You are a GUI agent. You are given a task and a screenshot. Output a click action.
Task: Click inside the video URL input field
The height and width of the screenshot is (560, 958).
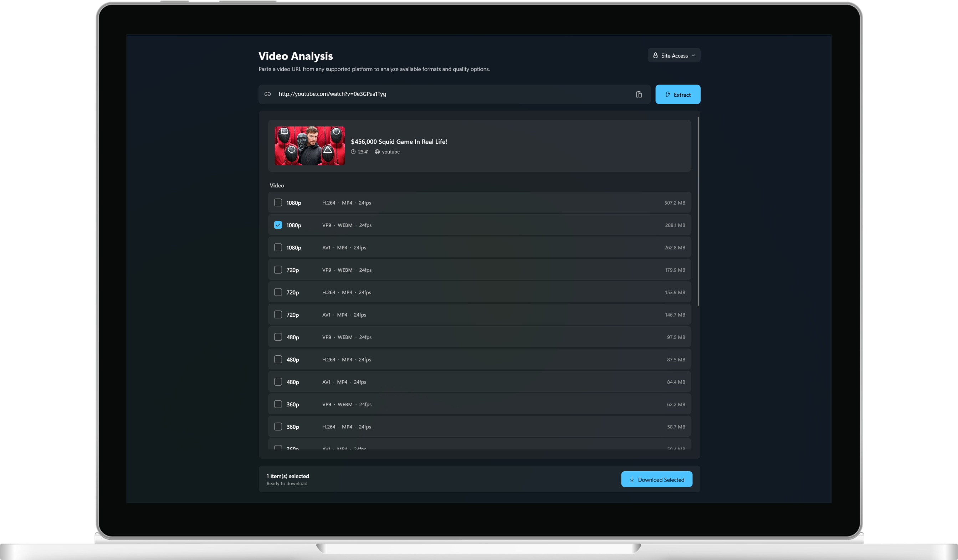click(454, 94)
